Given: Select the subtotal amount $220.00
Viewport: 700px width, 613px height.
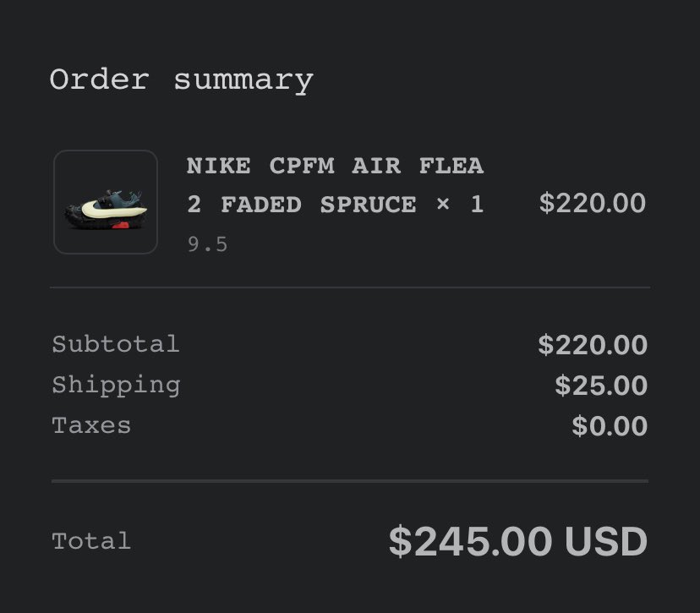Looking at the screenshot, I should click(x=593, y=345).
